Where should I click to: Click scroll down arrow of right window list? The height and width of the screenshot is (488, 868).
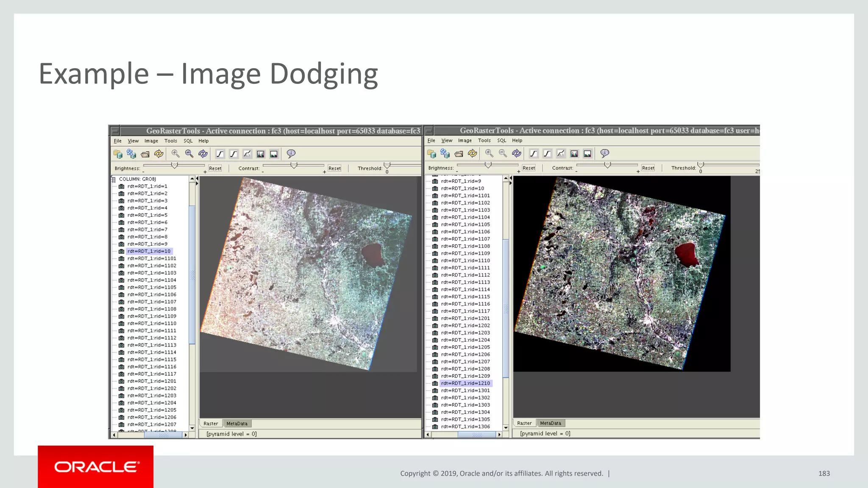[x=506, y=427]
